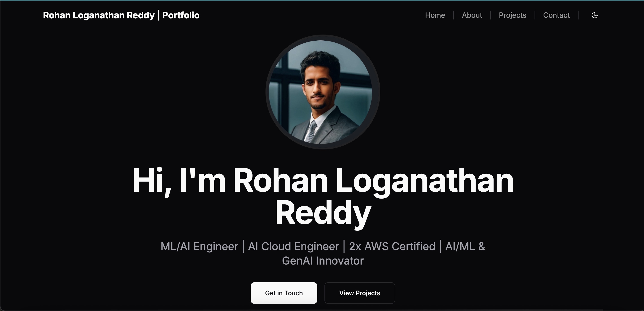Image resolution: width=644 pixels, height=311 pixels.
Task: Click the Portfolio title in the header
Action: (x=181, y=15)
